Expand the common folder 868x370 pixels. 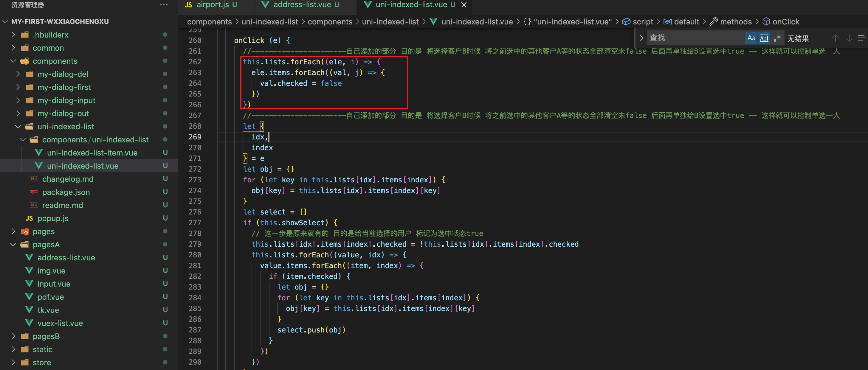pyautogui.click(x=48, y=48)
